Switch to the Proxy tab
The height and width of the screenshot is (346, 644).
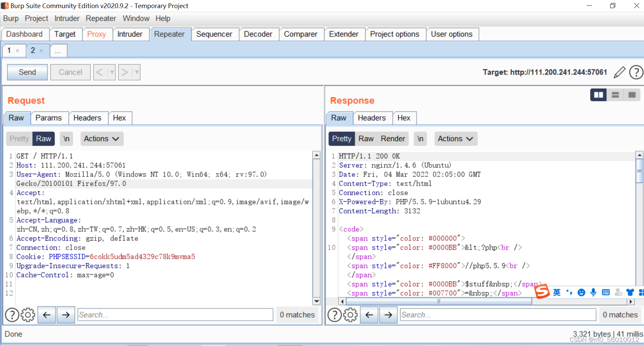pos(97,34)
